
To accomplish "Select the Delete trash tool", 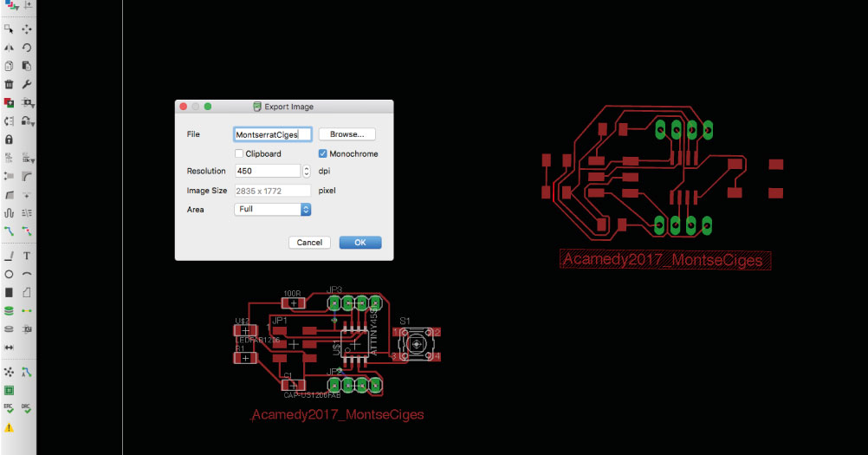I will click(9, 84).
